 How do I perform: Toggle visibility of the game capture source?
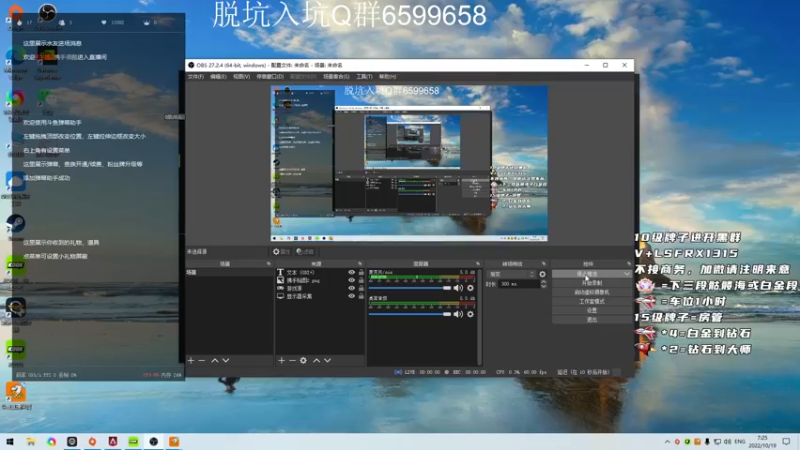pyautogui.click(x=352, y=288)
